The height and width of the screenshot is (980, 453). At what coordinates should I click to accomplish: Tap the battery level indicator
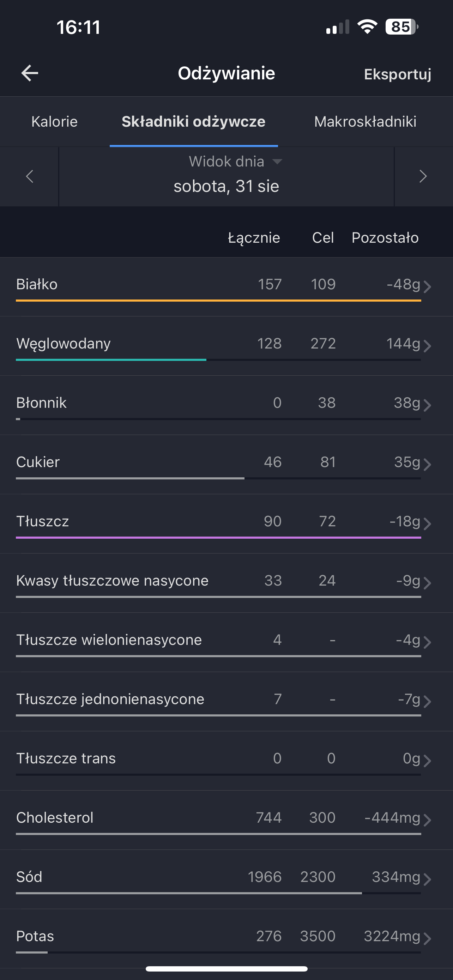(x=401, y=27)
